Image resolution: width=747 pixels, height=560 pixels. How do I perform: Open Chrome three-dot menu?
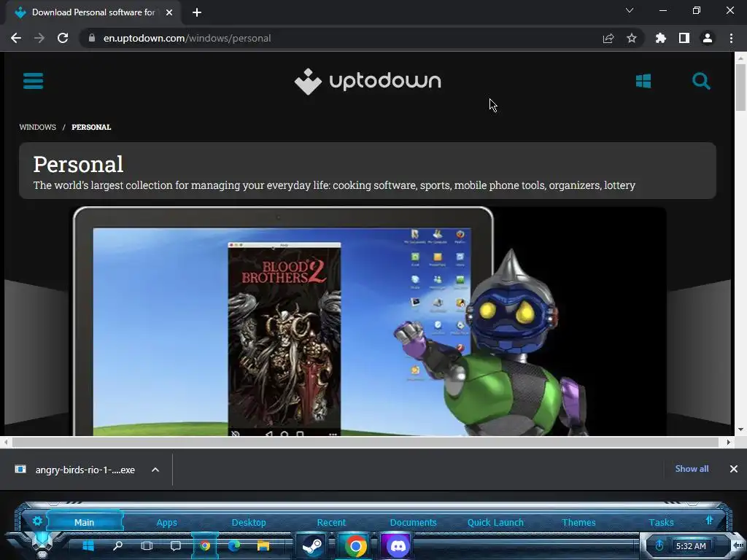coord(731,38)
